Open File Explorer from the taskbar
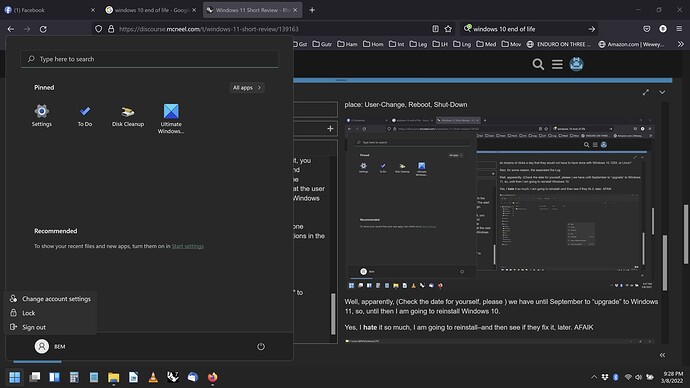 (x=114, y=377)
